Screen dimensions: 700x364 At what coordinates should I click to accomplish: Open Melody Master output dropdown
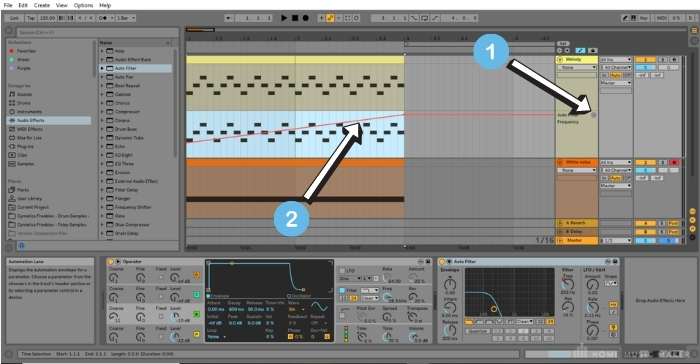click(x=616, y=83)
